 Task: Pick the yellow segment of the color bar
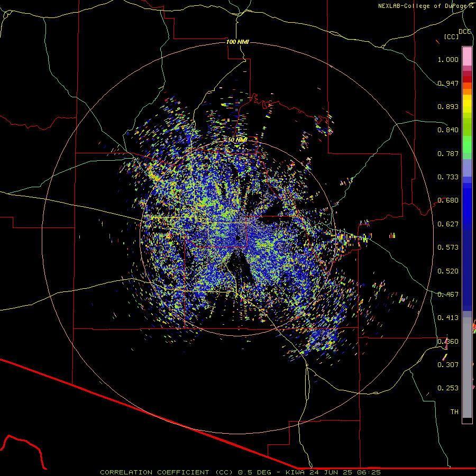pos(467,104)
